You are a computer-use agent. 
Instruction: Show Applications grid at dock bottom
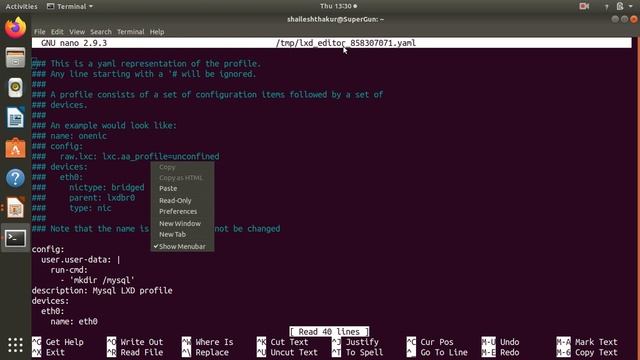tap(16, 345)
